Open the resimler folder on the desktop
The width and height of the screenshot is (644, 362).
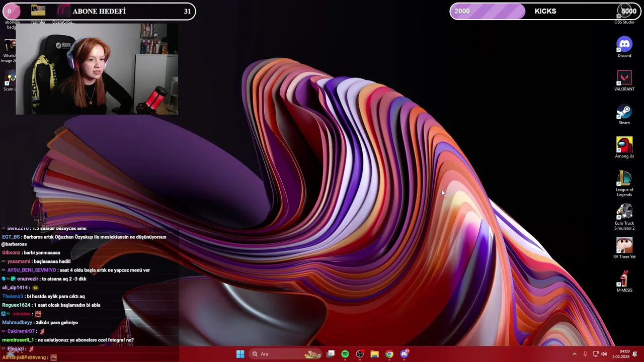[38, 14]
